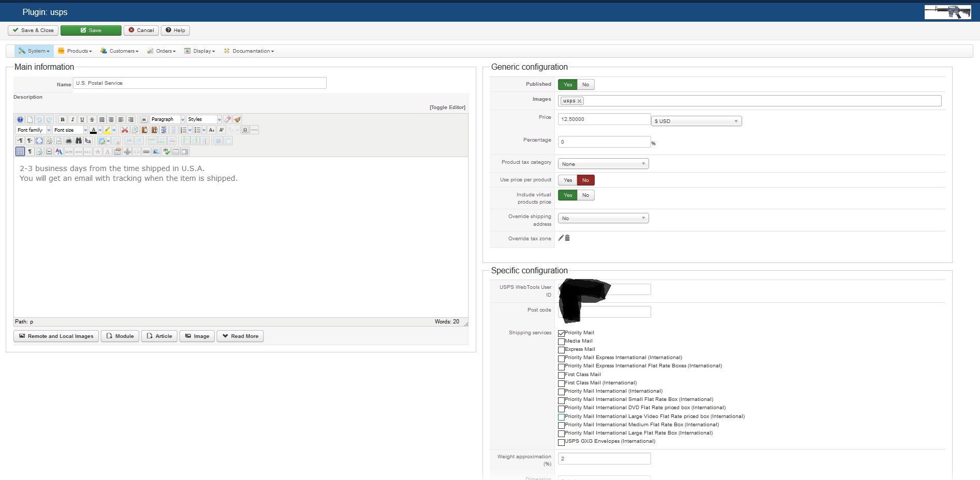
Task: Insert a blockquote in the editor
Action: pyautogui.click(x=144, y=119)
